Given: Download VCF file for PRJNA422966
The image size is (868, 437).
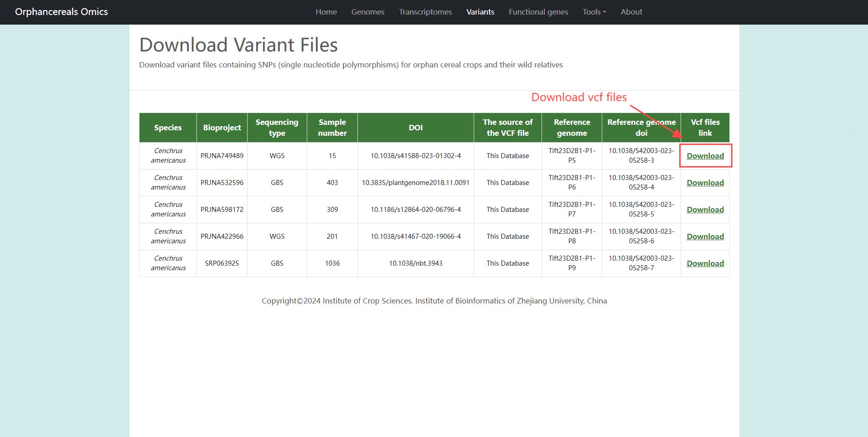Looking at the screenshot, I should click(x=705, y=236).
